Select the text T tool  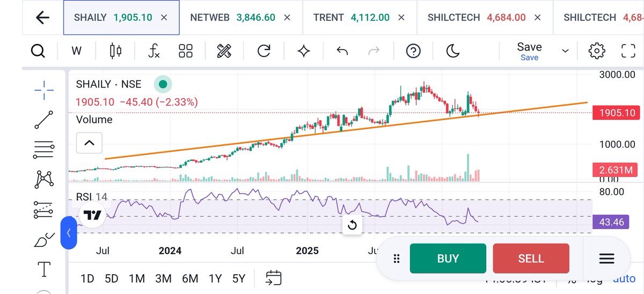pyautogui.click(x=43, y=269)
